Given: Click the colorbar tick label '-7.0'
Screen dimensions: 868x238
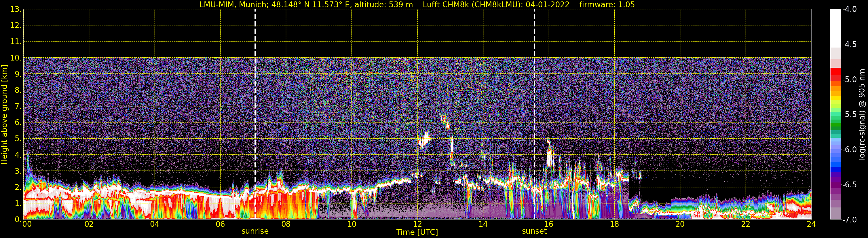Looking at the screenshot, I should (850, 220).
